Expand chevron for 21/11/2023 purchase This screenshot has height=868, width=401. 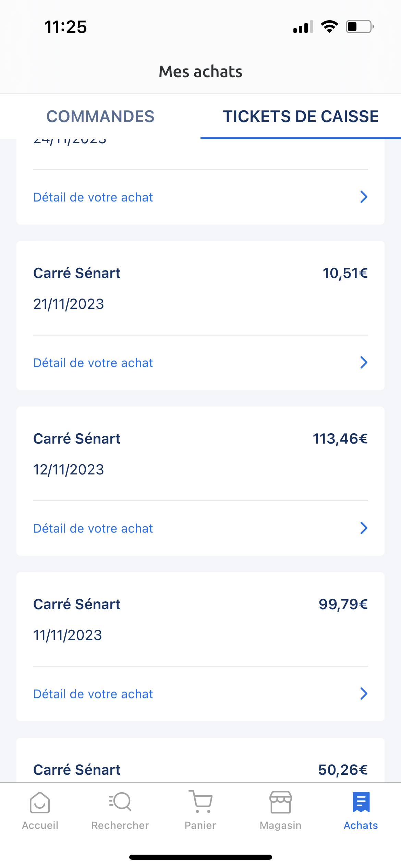(x=364, y=362)
